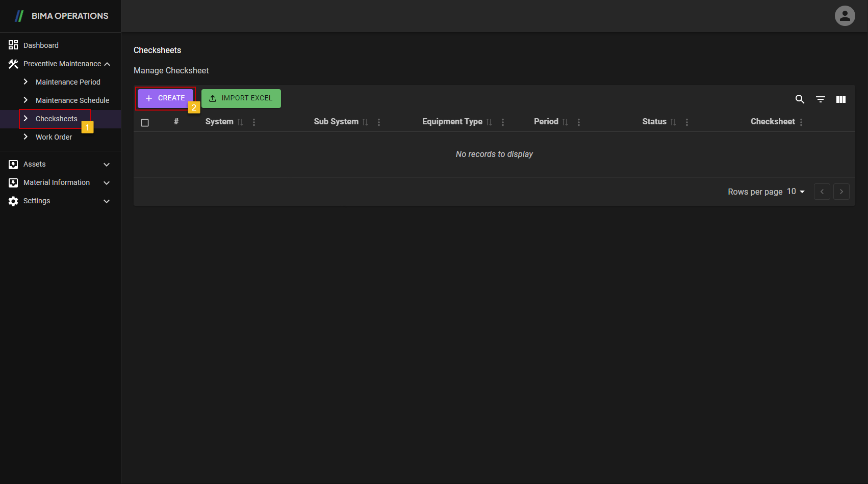Viewport: 868px width, 484px height.
Task: Open the filter list icon
Action: pyautogui.click(x=820, y=99)
